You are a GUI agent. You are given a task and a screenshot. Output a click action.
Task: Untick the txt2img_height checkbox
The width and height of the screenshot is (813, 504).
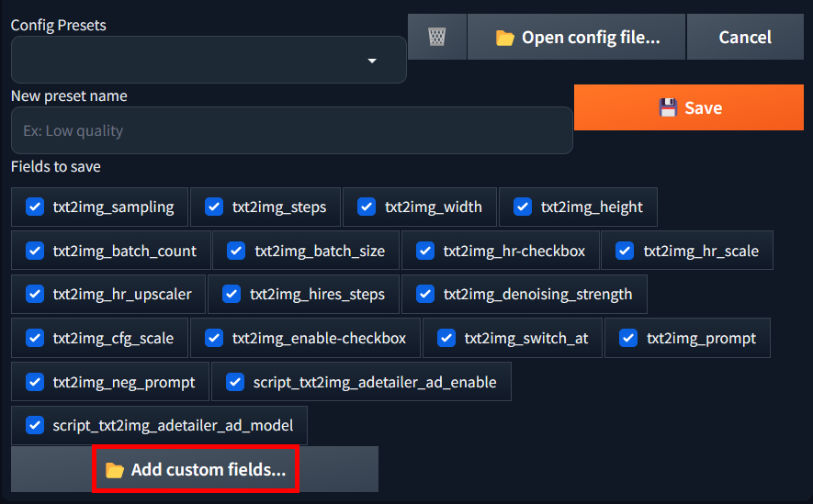(x=523, y=207)
